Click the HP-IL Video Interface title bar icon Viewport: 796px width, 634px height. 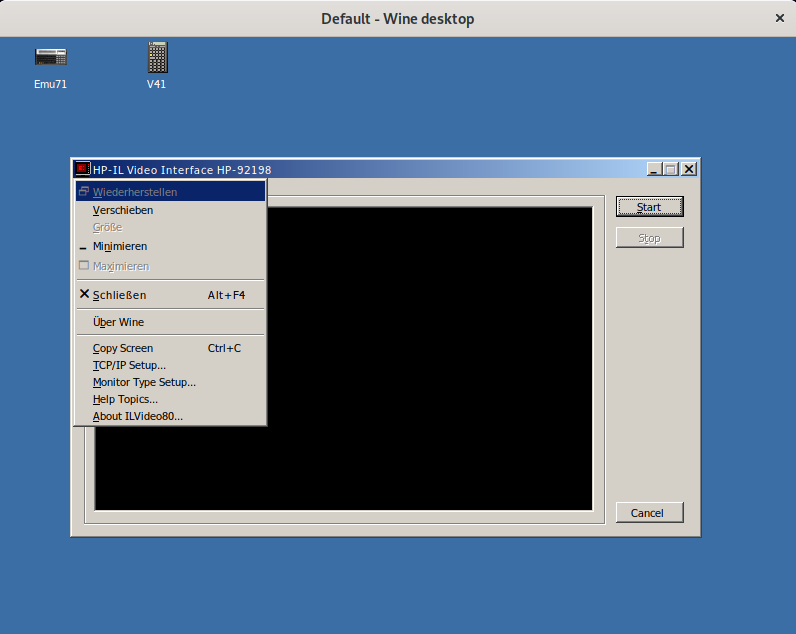[x=84, y=170]
